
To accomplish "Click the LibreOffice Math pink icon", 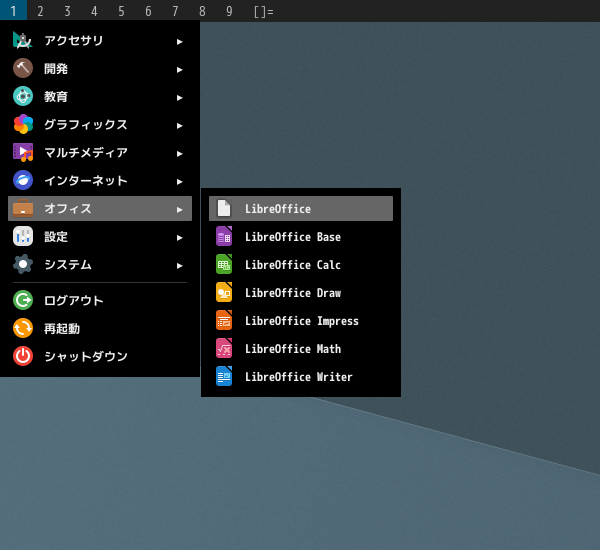I will point(224,349).
